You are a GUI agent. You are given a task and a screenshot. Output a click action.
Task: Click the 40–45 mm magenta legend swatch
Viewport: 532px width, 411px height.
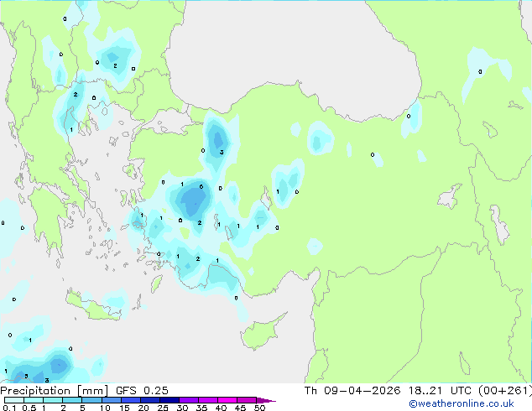[x=227, y=400]
